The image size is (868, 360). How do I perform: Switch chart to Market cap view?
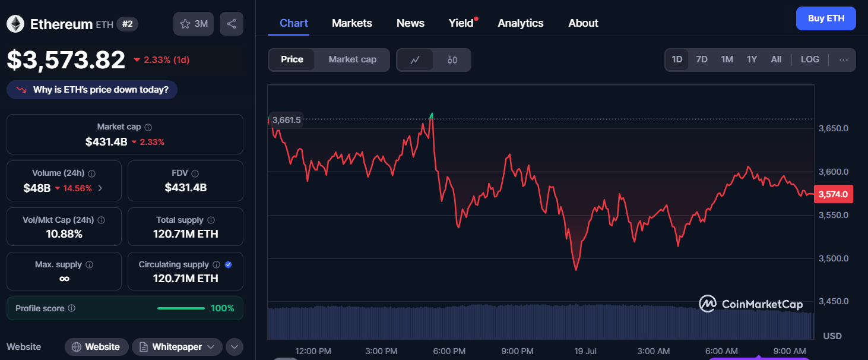coord(353,59)
